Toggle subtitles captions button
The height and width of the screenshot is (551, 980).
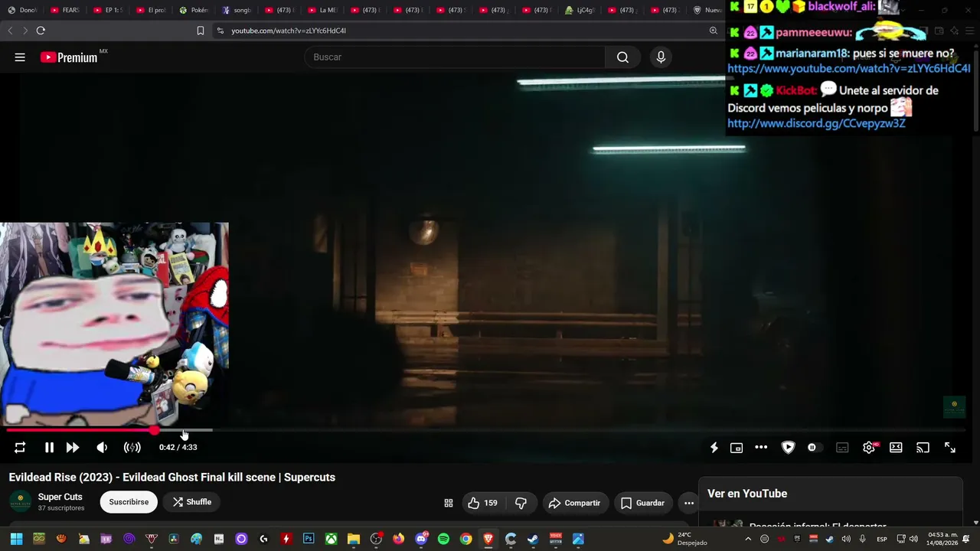tap(842, 448)
